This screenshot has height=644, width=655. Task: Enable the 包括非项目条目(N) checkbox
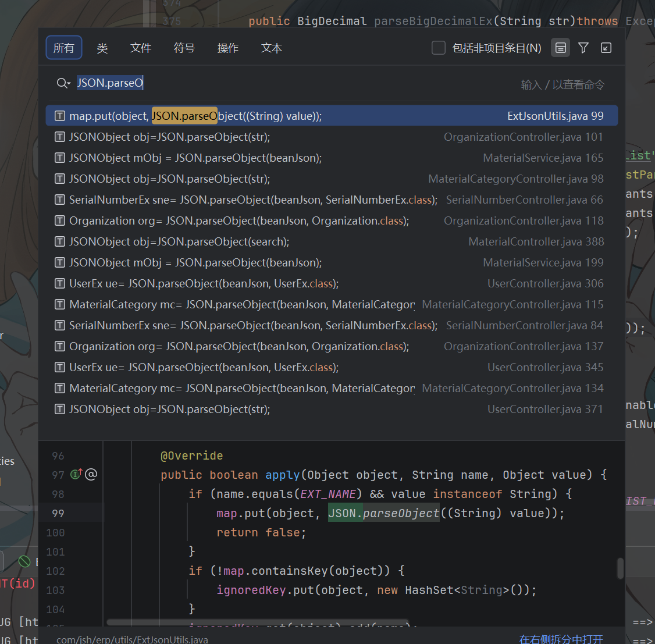[x=438, y=48]
